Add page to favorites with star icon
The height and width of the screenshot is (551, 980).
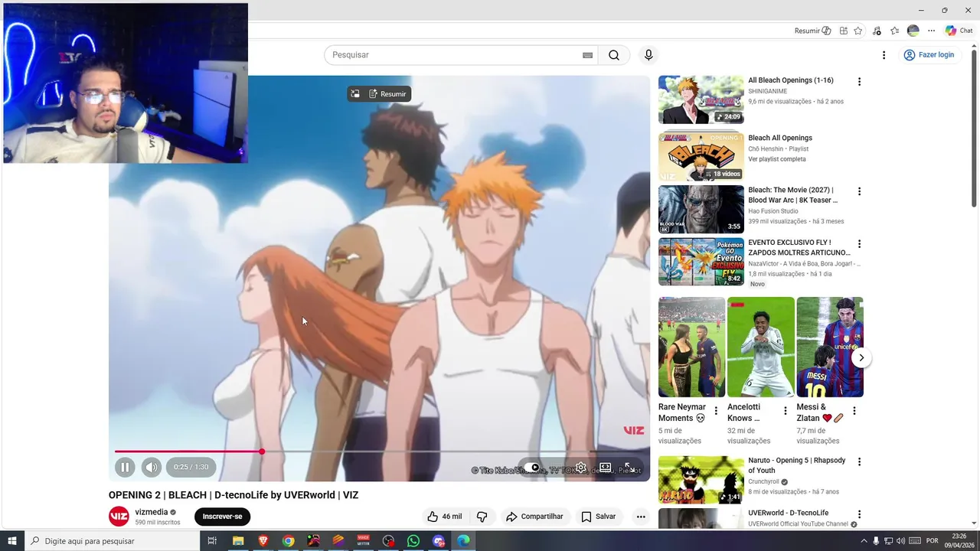pos(857,31)
